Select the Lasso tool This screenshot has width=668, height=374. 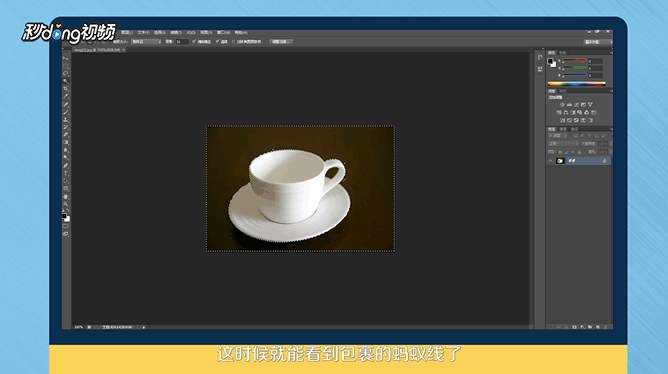tap(66, 73)
